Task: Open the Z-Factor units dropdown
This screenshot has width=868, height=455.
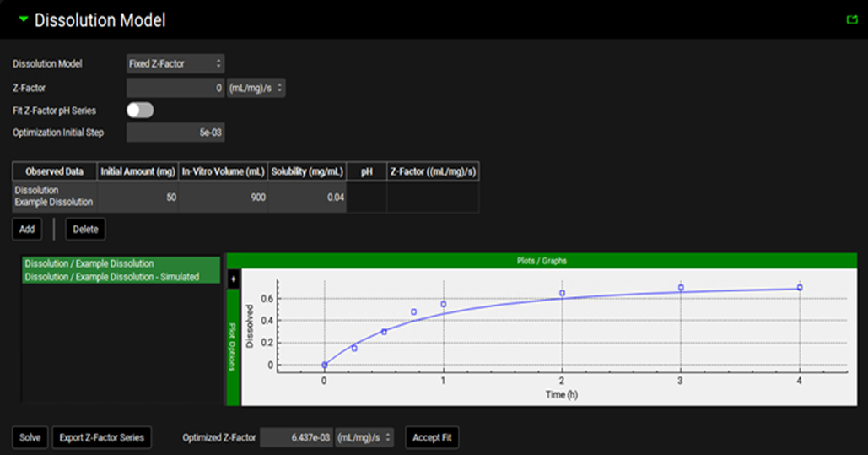Action: (256, 88)
